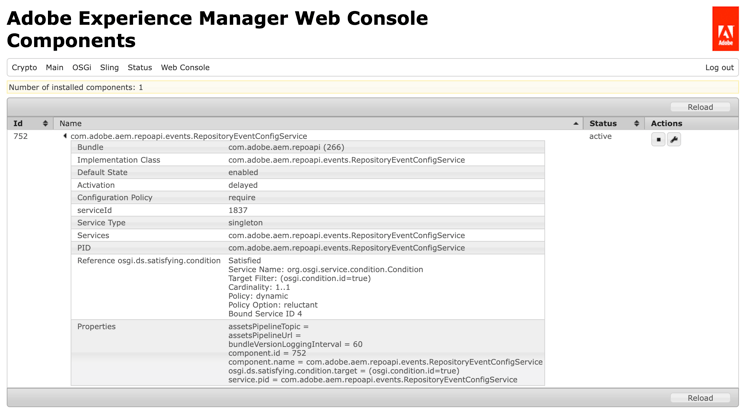This screenshot has height=416, width=750.
Task: Open the Main menu
Action: (x=55, y=67)
